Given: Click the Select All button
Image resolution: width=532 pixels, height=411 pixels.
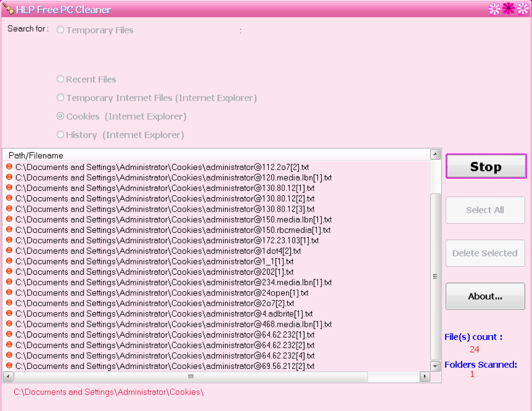Looking at the screenshot, I should click(x=485, y=210).
